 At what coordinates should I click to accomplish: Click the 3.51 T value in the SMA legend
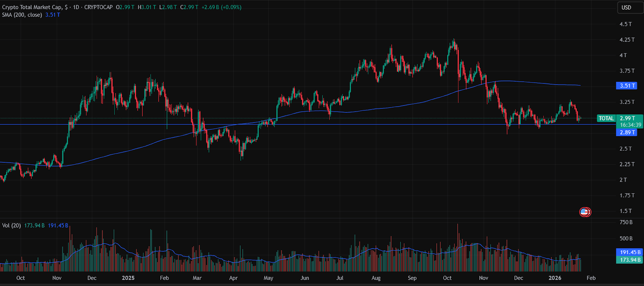coord(53,15)
